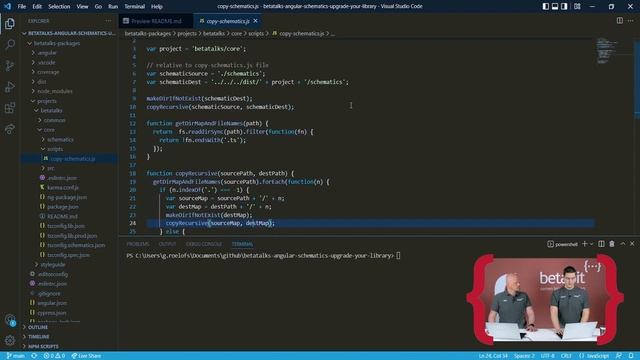
Task: Open Explorer panel ellipsis menu
Action: coord(108,21)
